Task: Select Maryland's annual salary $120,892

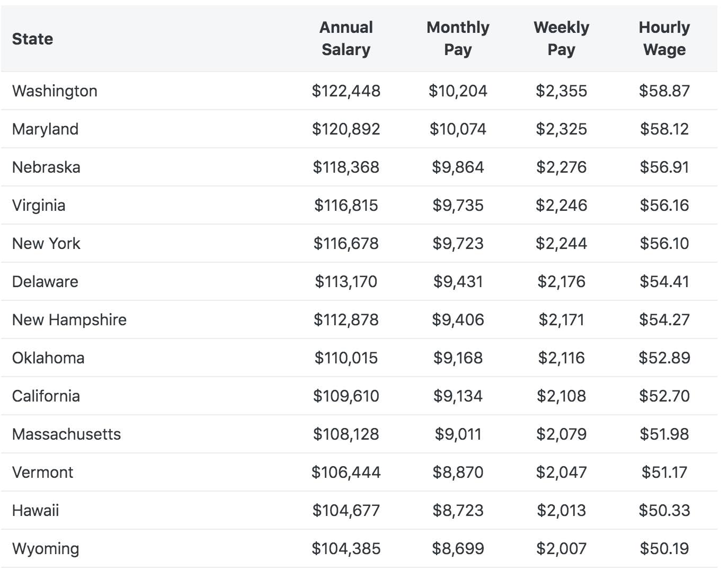Action: point(346,129)
